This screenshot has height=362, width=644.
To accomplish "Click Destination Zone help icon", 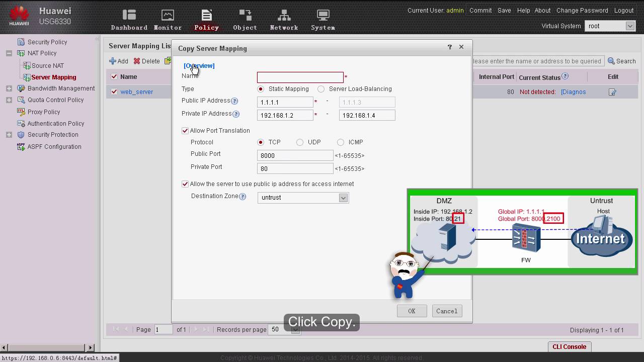I will [243, 197].
